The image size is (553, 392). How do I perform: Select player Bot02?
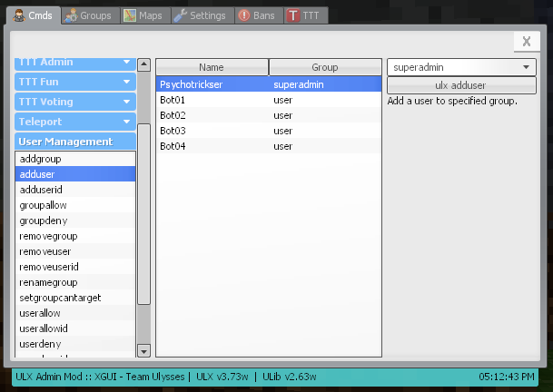tap(269, 115)
